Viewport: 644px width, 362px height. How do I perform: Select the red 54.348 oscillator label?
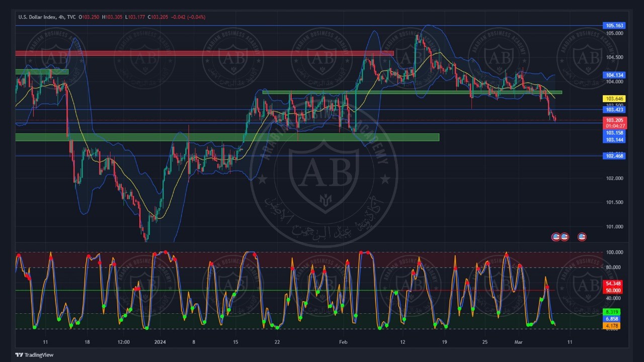614,284
